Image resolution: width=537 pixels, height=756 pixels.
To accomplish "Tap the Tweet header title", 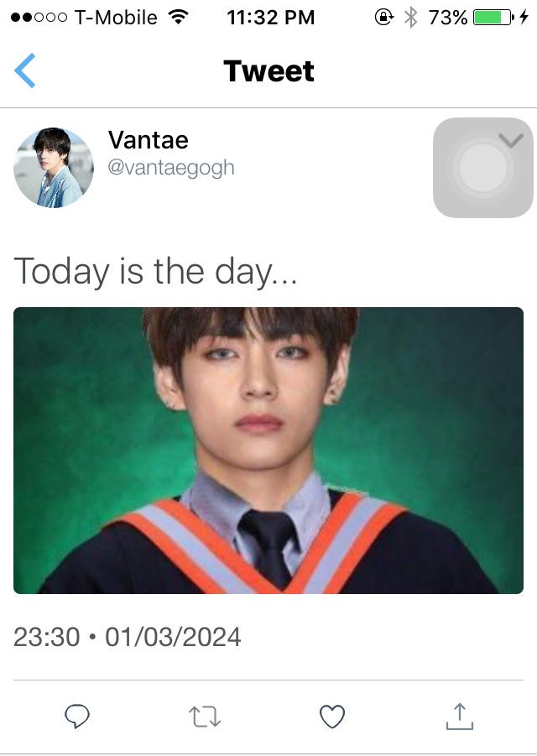I will click(x=269, y=70).
